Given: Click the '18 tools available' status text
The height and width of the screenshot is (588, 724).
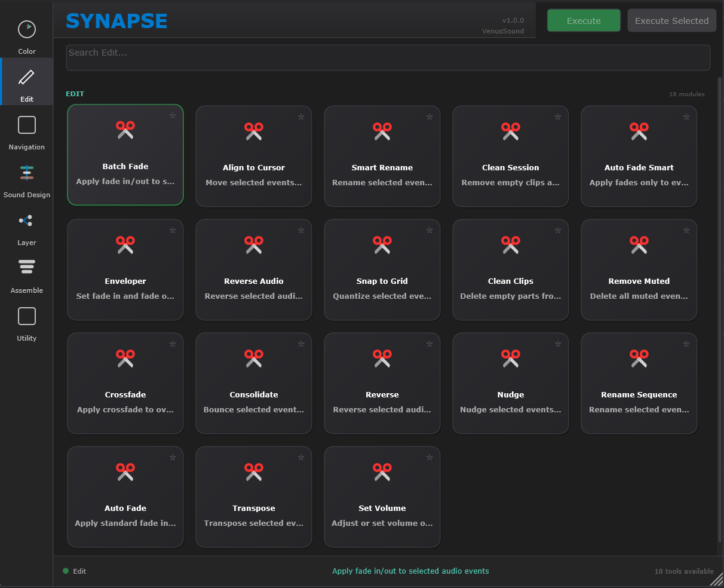Looking at the screenshot, I should [x=684, y=571].
